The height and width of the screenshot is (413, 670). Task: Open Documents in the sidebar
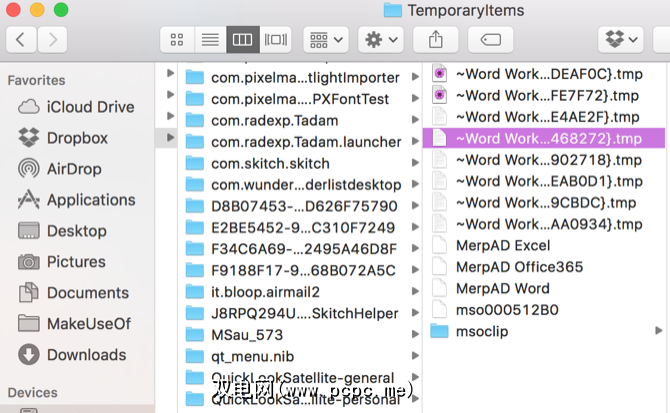point(73,293)
